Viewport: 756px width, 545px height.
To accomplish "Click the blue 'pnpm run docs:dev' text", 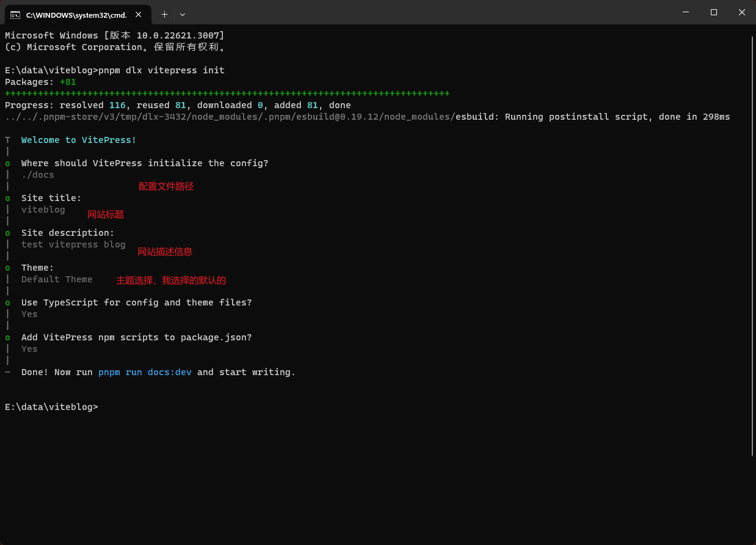I will 145,372.
